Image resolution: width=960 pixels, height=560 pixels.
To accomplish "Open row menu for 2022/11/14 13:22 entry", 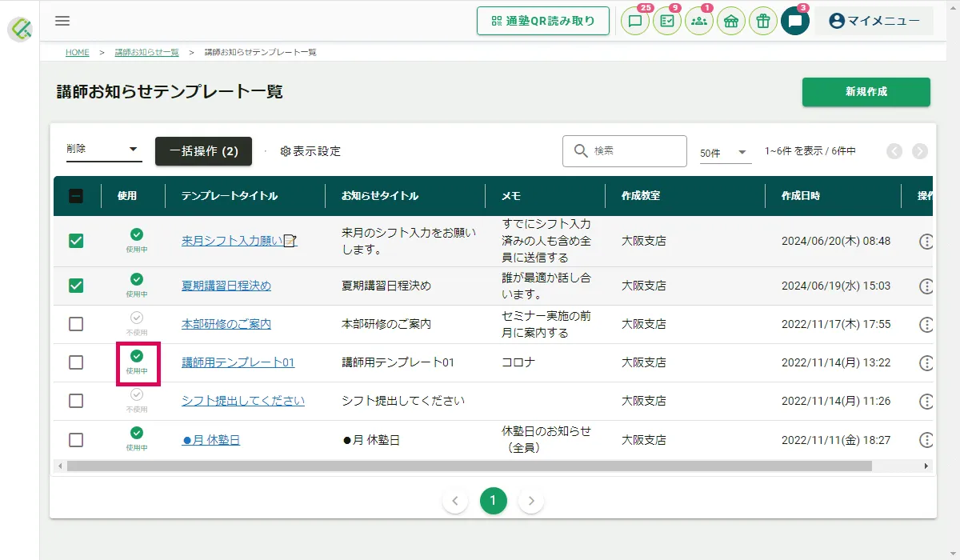I will tap(926, 362).
